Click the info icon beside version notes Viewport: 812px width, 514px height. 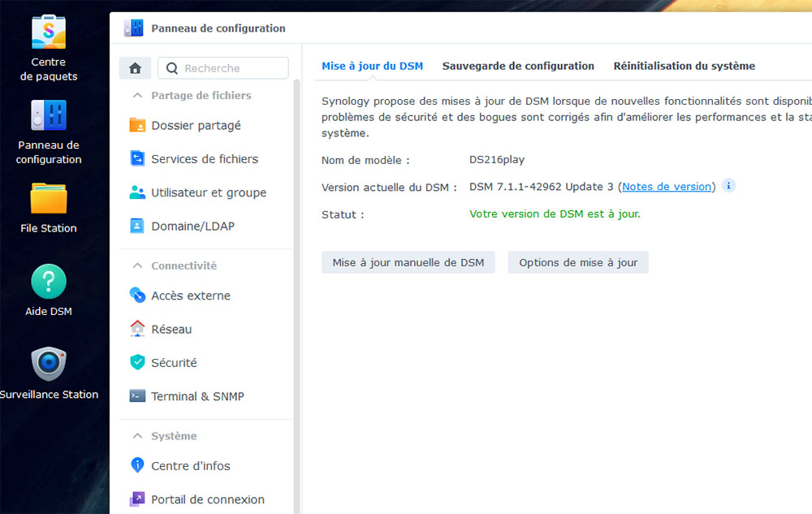pos(728,186)
